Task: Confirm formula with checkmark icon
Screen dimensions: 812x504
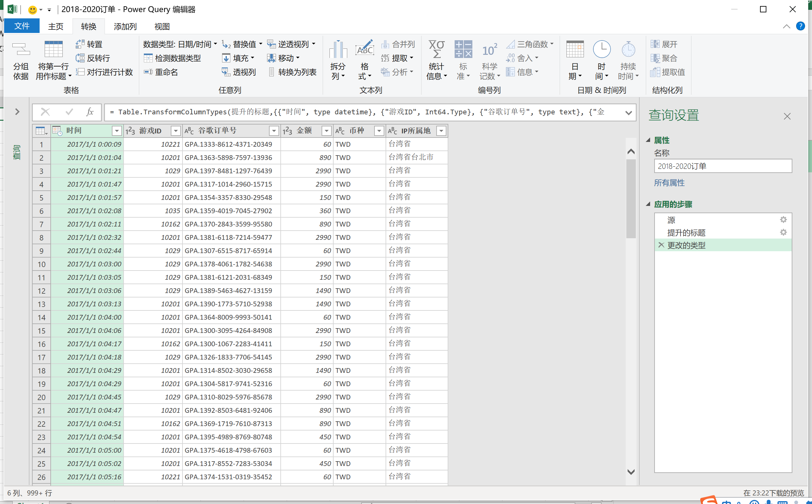Action: 69,112
